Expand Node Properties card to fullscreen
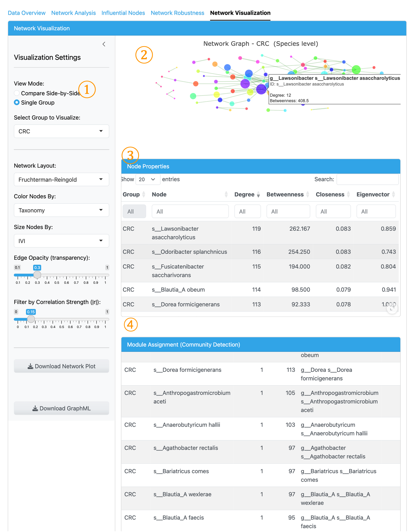410x532 pixels. click(x=392, y=308)
